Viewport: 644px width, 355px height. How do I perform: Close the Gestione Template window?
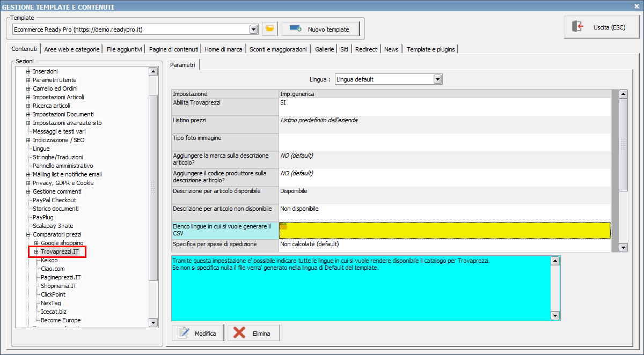click(x=637, y=6)
